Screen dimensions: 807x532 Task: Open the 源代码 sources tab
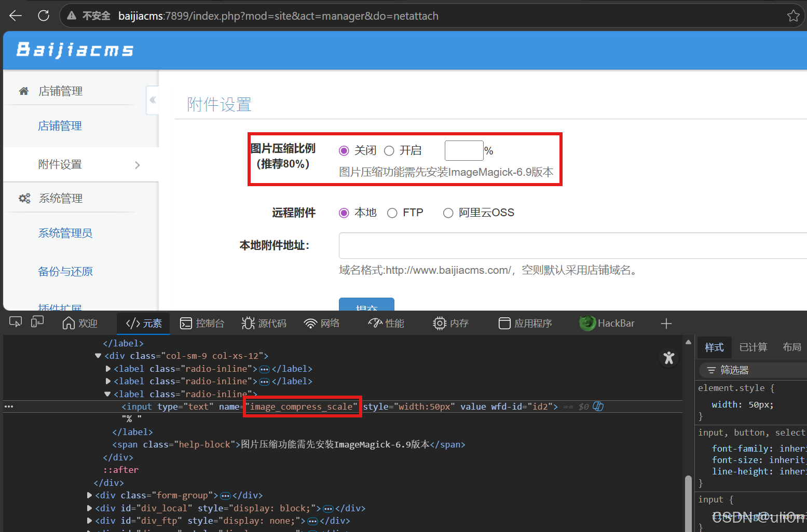[x=264, y=323]
